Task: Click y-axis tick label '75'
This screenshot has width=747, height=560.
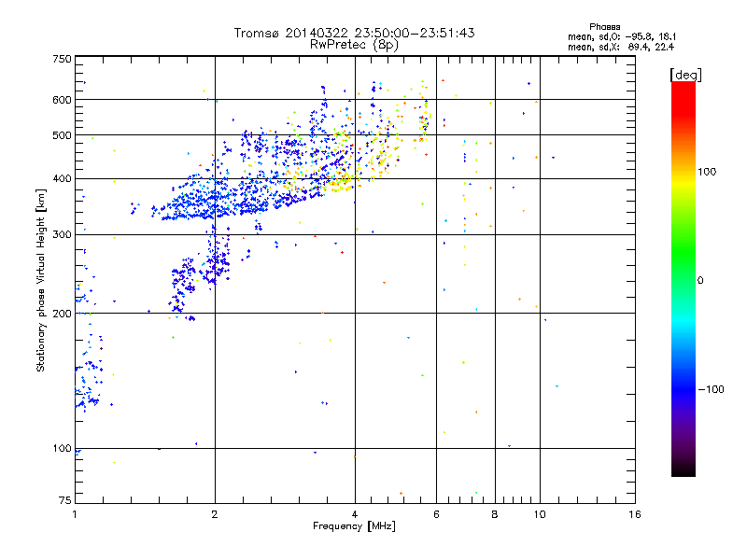Action: pyautogui.click(x=65, y=500)
